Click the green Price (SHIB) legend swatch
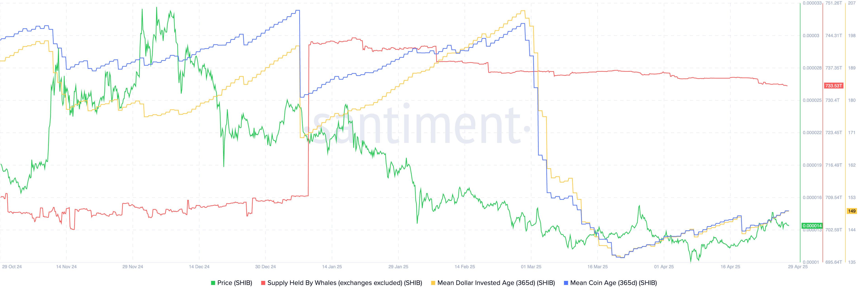Viewport: 868px width, 294px height. pos(213,283)
